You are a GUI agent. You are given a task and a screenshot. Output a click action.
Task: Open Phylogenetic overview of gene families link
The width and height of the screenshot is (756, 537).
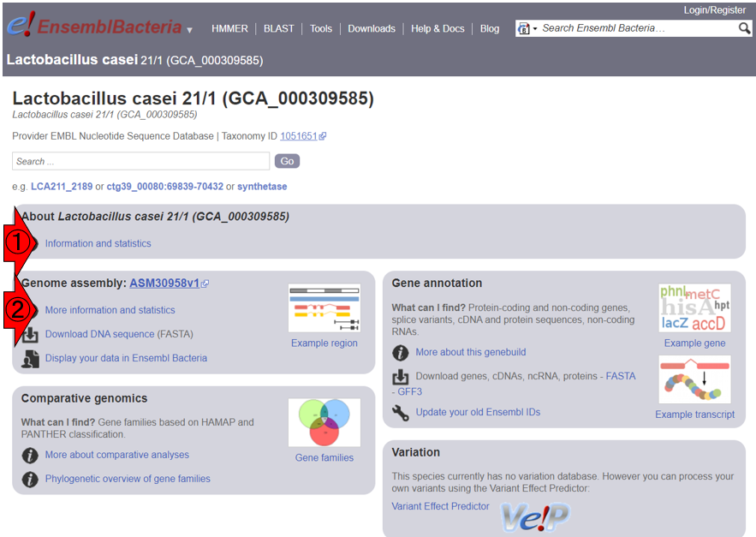pos(128,479)
